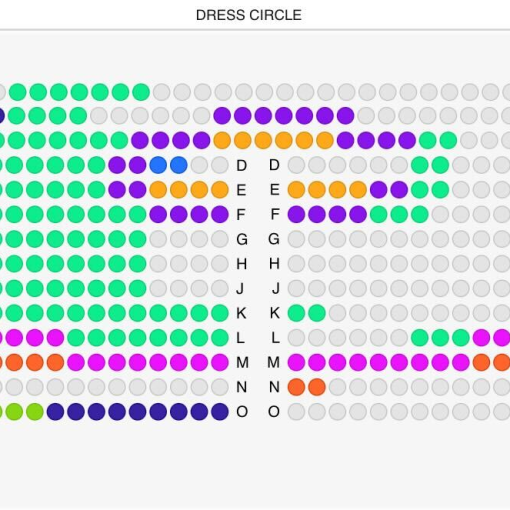Screen dimensions: 510x510
Task: Choose grey seat nearest the left D label
Action: point(220,165)
